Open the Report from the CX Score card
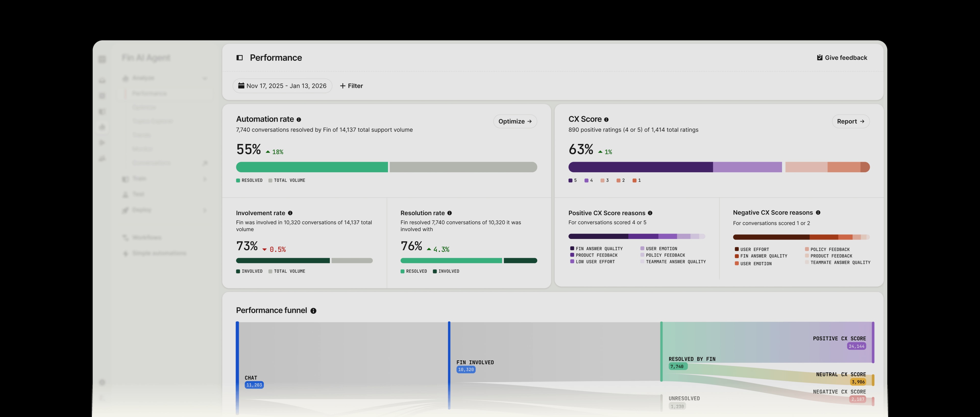The height and width of the screenshot is (417, 980). point(850,121)
